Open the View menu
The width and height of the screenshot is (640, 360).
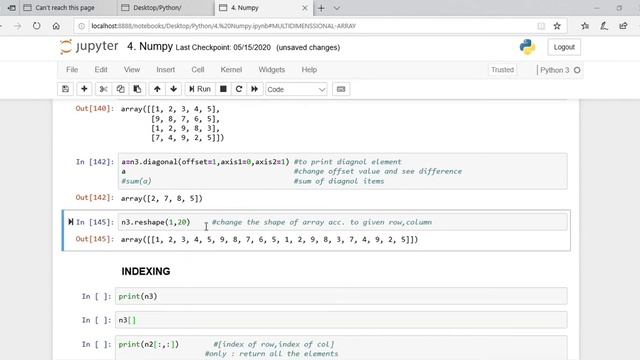point(132,70)
